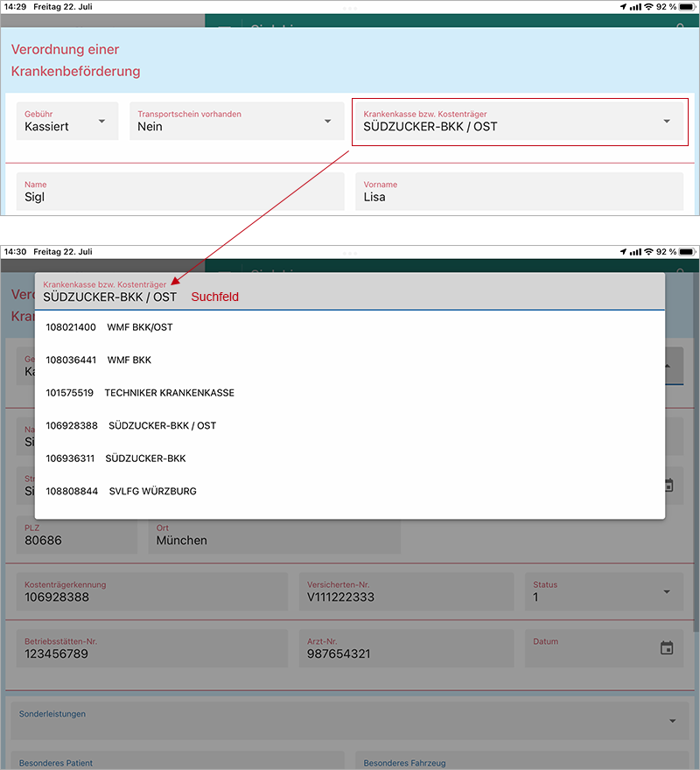Click the Name field containing Sigl in top form
The image size is (700, 770).
coord(180,191)
